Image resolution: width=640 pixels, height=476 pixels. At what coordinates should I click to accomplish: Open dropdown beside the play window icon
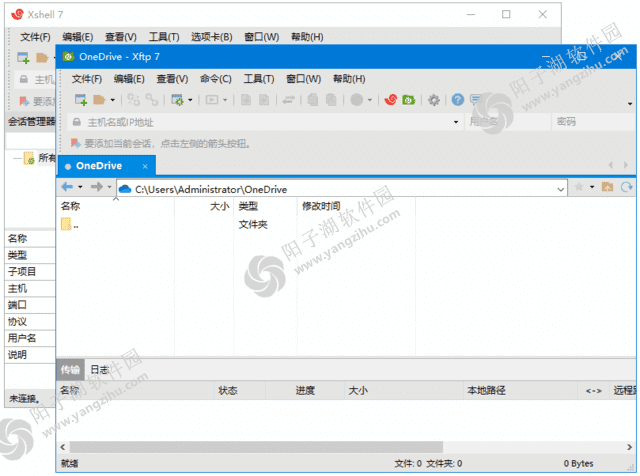coord(225,100)
